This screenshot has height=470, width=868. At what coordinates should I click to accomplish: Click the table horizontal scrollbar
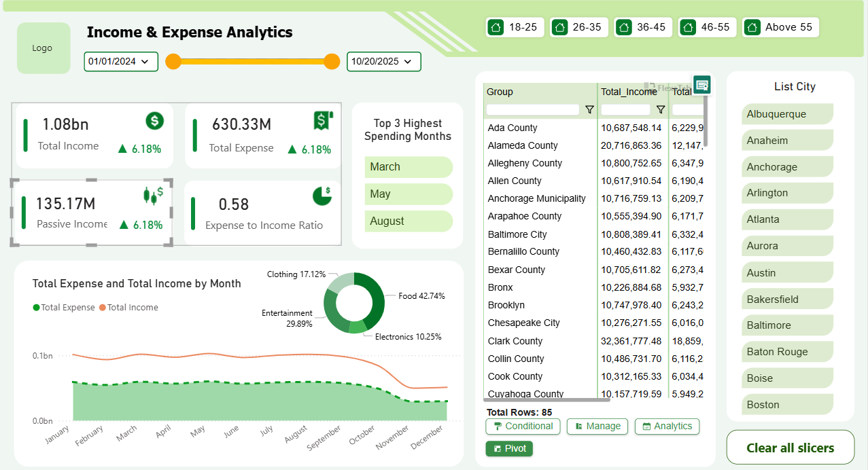click(547, 400)
